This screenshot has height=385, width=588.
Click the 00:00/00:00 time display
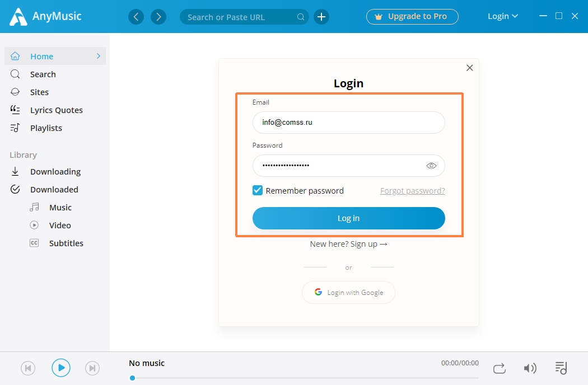click(460, 363)
